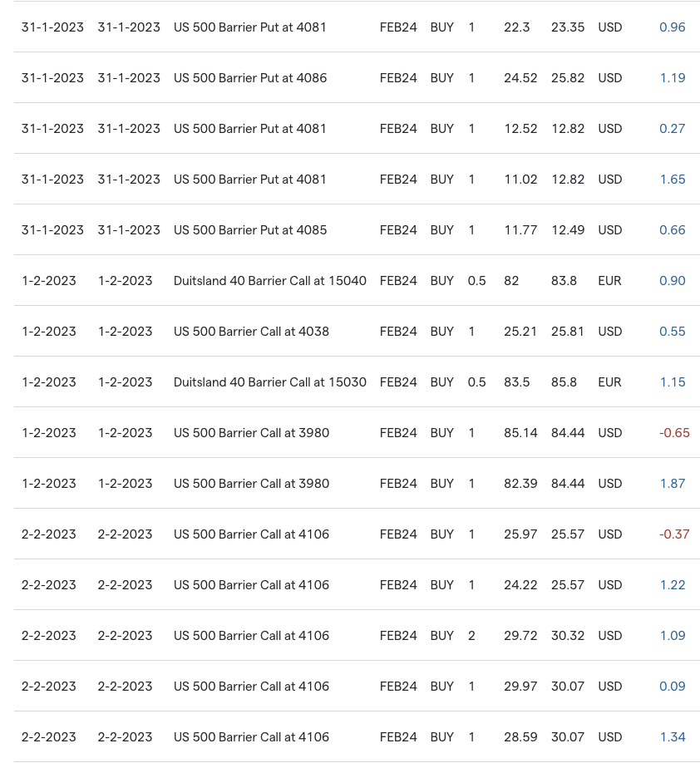The height and width of the screenshot is (763, 700).
Task: Select the negative -0.65 result
Action: (673, 433)
